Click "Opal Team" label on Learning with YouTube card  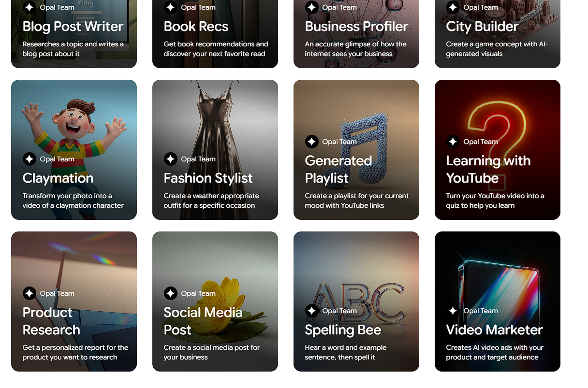pos(481,142)
